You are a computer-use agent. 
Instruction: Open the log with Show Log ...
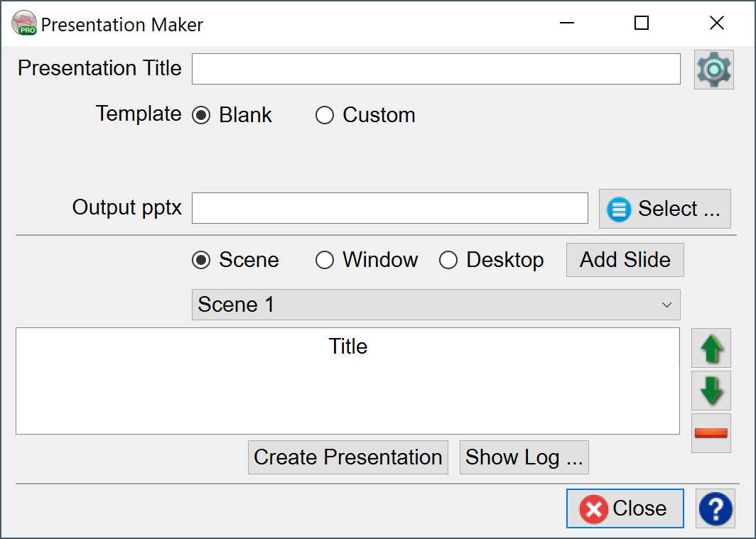524,457
